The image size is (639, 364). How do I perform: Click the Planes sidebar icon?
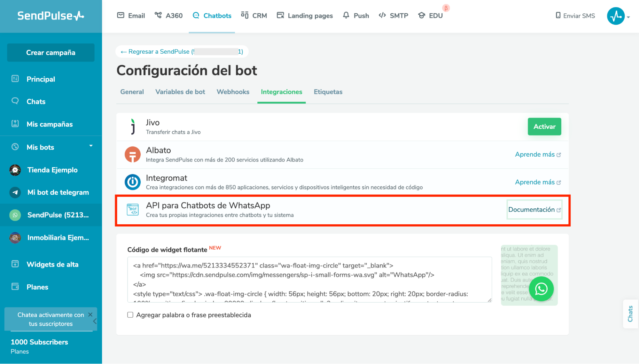(x=15, y=286)
